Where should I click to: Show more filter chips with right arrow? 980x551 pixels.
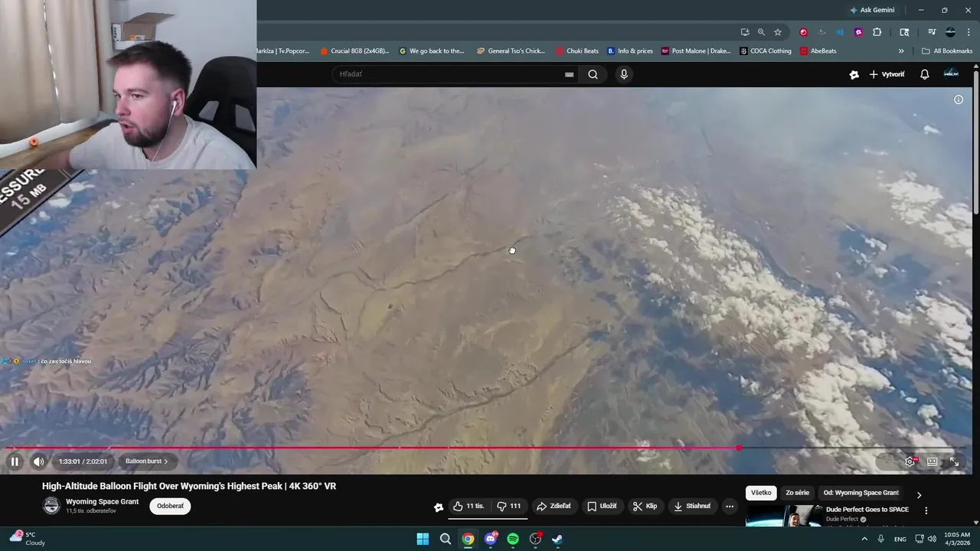(919, 494)
